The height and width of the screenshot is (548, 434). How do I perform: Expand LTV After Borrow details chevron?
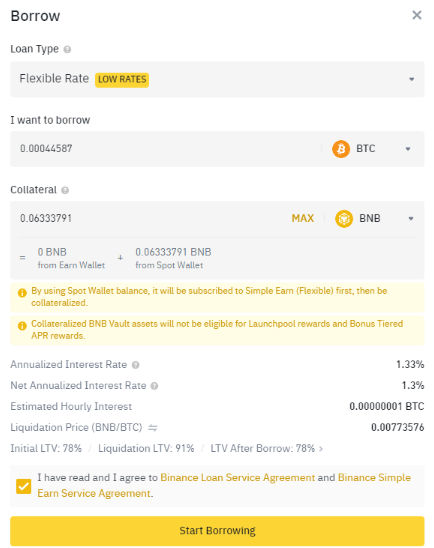click(321, 448)
